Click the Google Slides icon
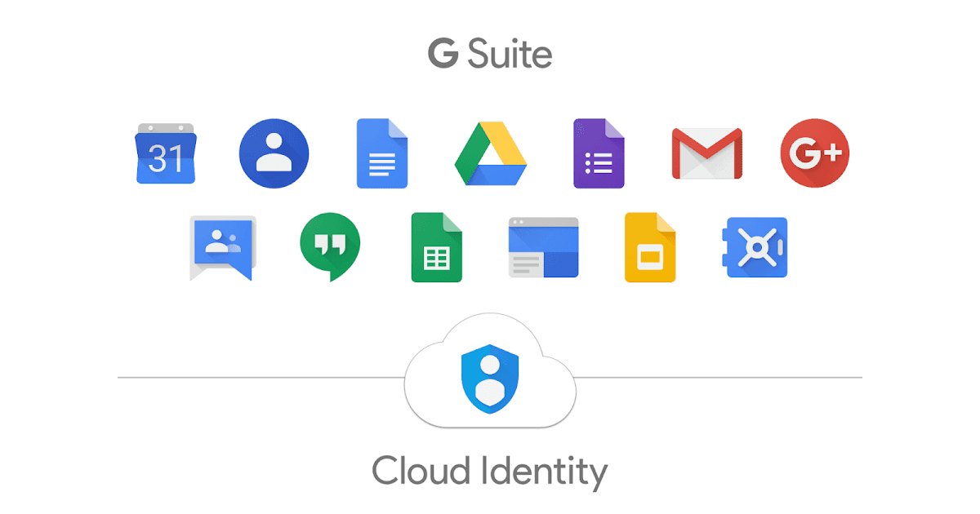Image resolution: width=980 pixels, height=514 pixels. tap(650, 247)
